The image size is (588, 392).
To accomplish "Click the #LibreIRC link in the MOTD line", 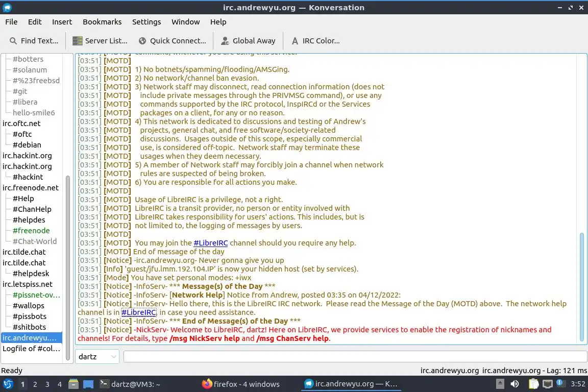I will [211, 243].
